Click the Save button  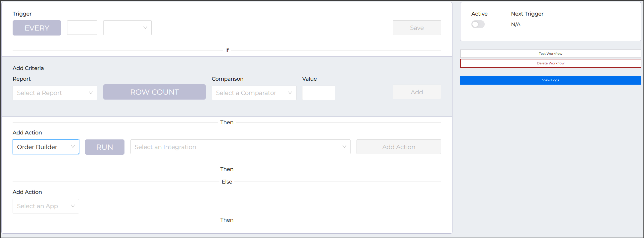pyautogui.click(x=417, y=28)
